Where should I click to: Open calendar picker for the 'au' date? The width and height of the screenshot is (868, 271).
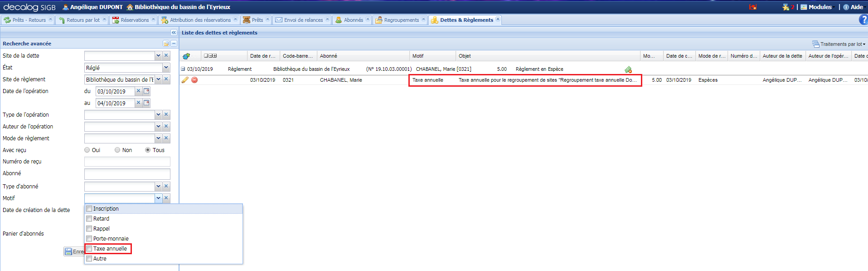pyautogui.click(x=146, y=103)
